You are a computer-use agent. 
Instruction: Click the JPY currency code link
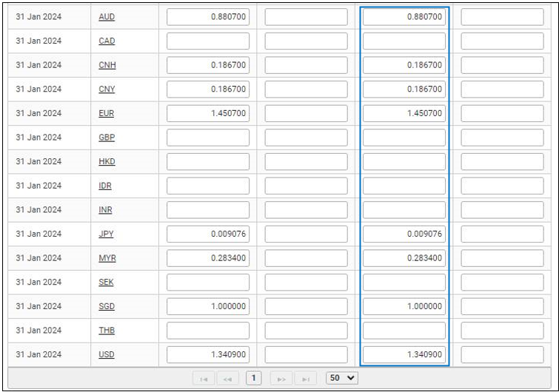[x=106, y=234]
